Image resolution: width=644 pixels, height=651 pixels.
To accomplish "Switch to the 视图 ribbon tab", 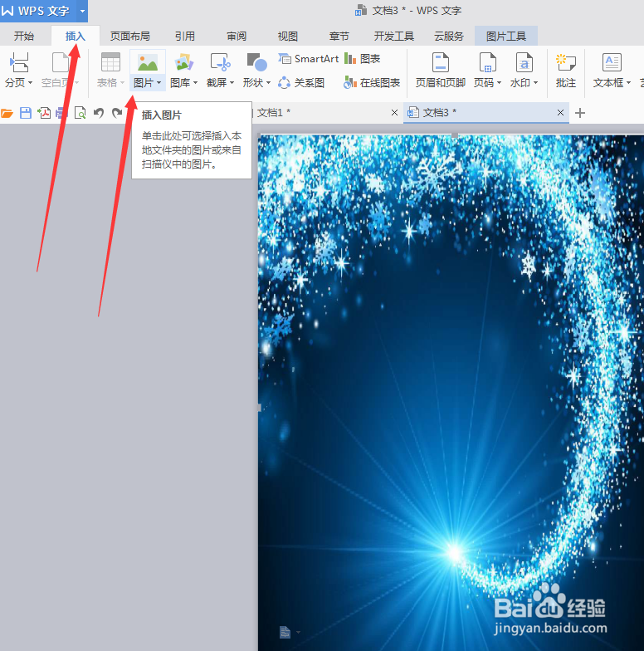I will click(287, 37).
